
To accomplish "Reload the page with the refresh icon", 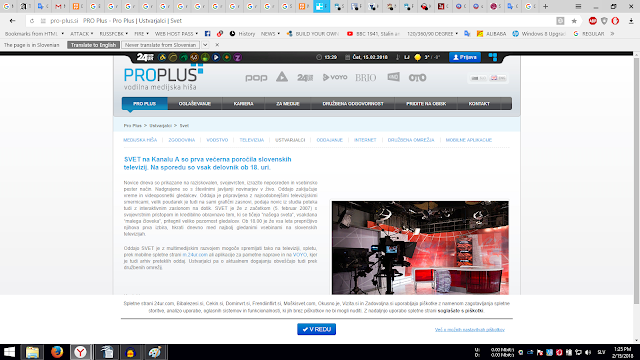I will click(32, 21).
